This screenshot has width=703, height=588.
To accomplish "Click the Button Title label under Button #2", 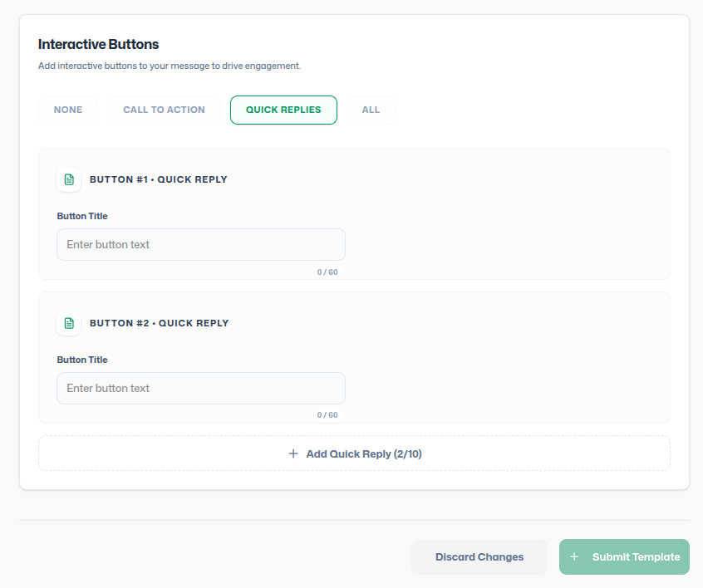I will (82, 360).
